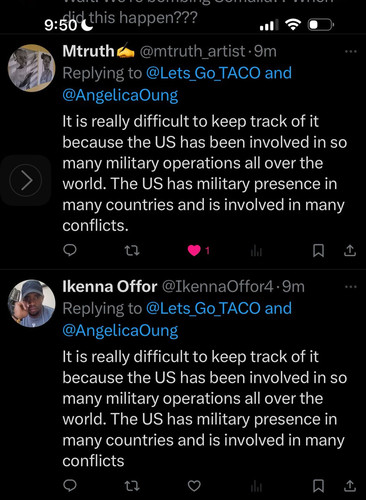This screenshot has height=500, width=366.
Task: Open Ikenna Offor's profile avatar
Action: click(31, 303)
